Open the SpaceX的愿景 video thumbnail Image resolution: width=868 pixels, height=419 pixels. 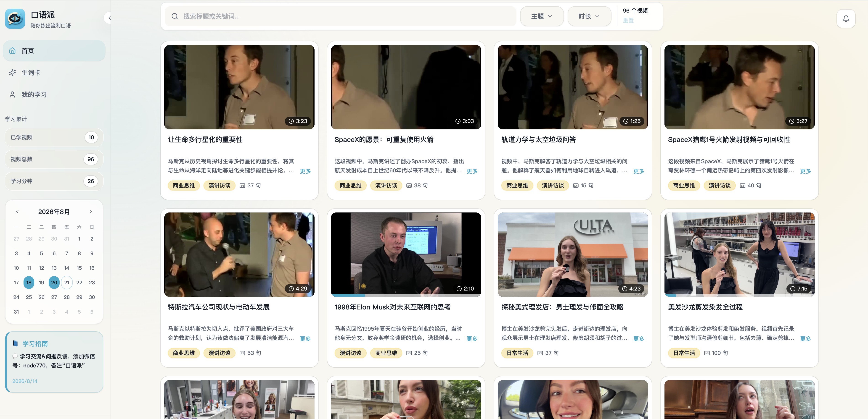(x=406, y=87)
